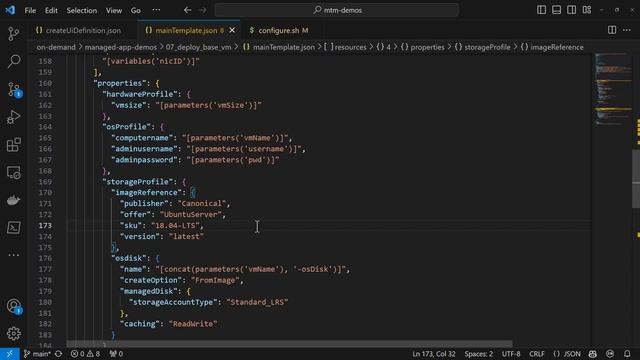Viewport: 640px width, 360px height.
Task: Expand storageProfile breadcrumb
Action: click(482, 47)
